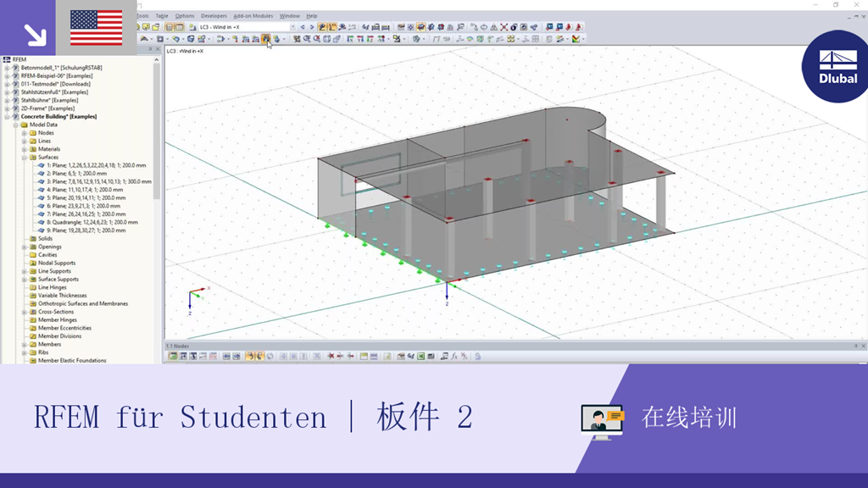The height and width of the screenshot is (488, 868).
Task: Open the Table menu
Action: coord(162,16)
